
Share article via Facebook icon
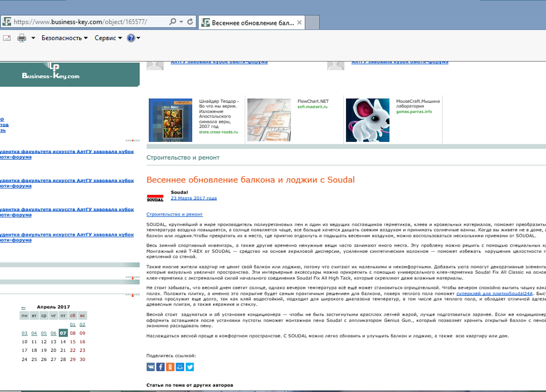click(160, 367)
